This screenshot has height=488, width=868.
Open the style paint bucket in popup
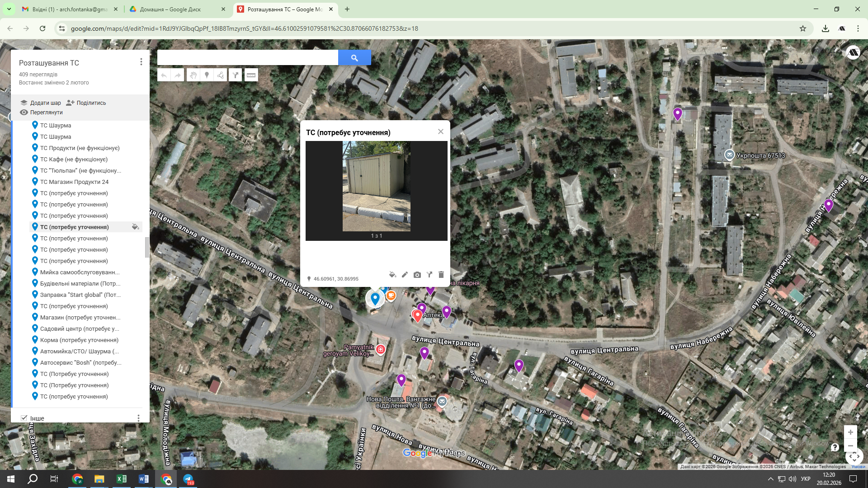coord(392,275)
